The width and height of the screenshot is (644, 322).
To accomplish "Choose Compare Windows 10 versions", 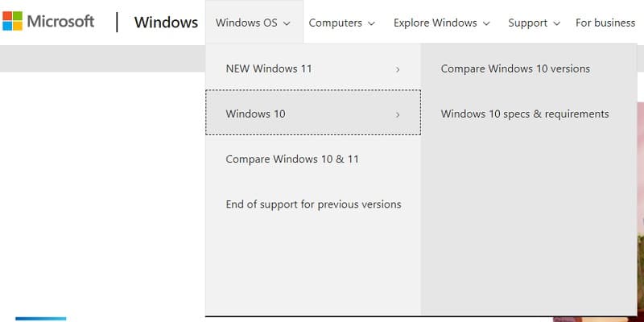I will click(515, 68).
